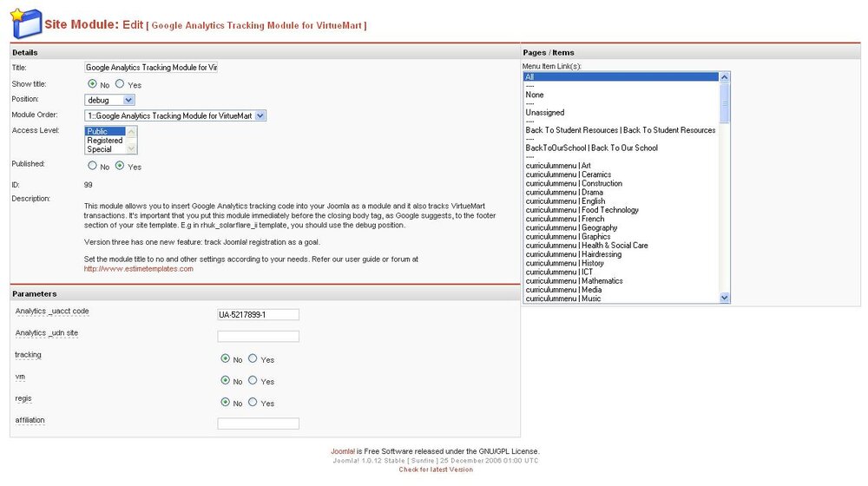Click the Title input field
The height and width of the screenshot is (486, 868).
150,67
